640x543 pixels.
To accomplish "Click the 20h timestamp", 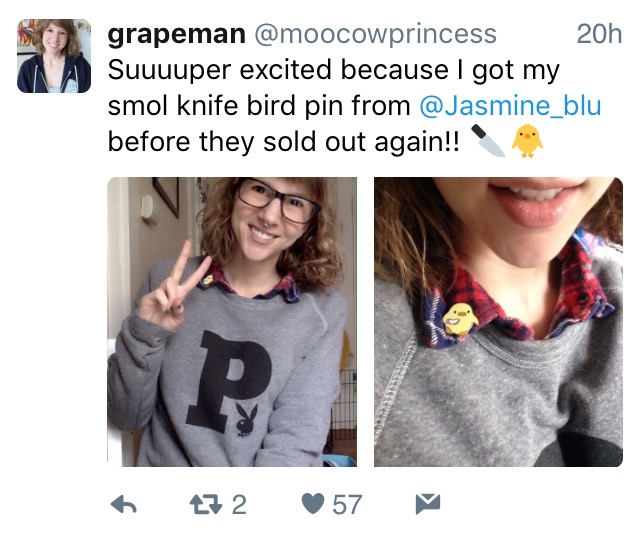I will [x=599, y=33].
